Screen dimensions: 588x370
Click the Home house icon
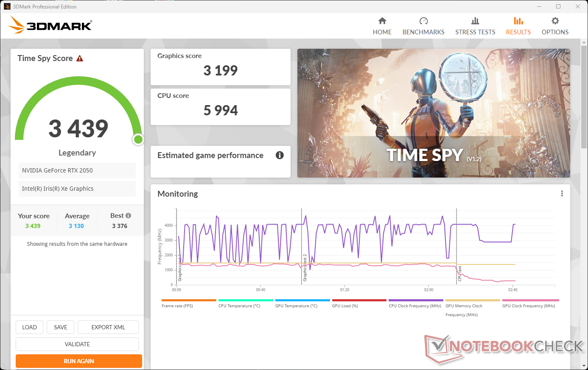point(382,21)
